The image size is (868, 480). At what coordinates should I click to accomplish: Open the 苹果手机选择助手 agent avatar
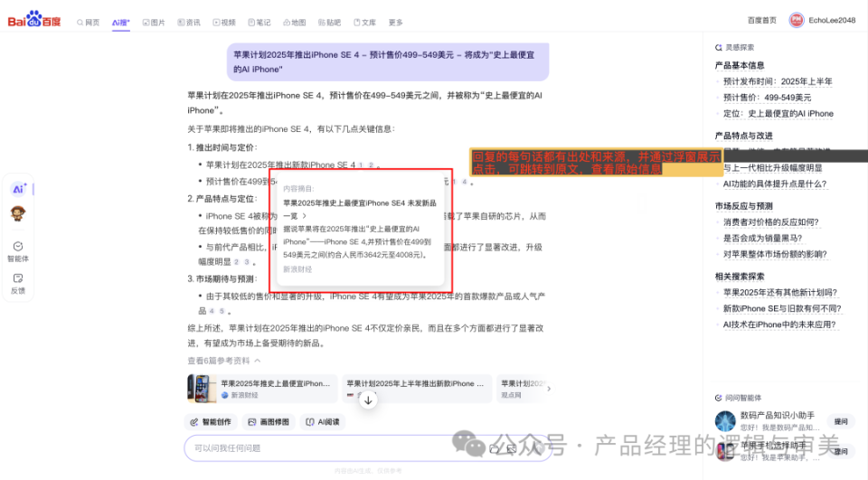[x=725, y=451]
